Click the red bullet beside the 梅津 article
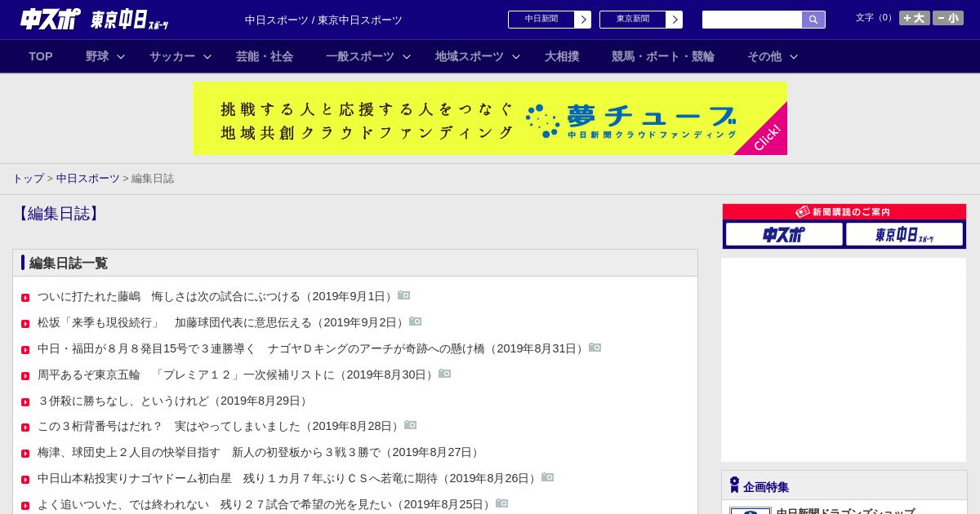 [25, 454]
